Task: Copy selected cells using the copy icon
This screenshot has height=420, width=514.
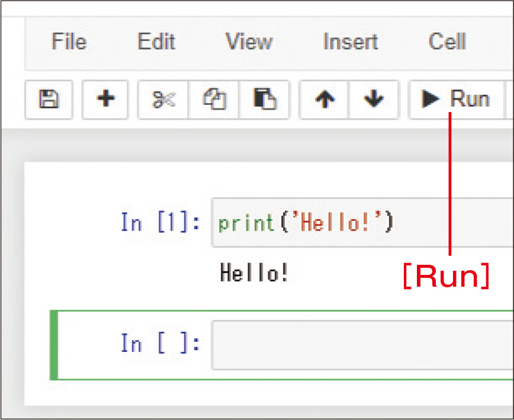Action: (213, 99)
